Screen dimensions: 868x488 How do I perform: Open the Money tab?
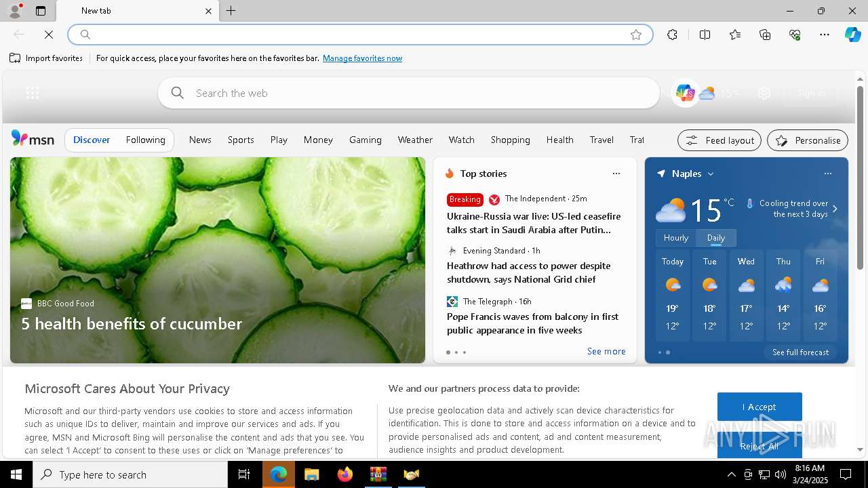click(318, 140)
